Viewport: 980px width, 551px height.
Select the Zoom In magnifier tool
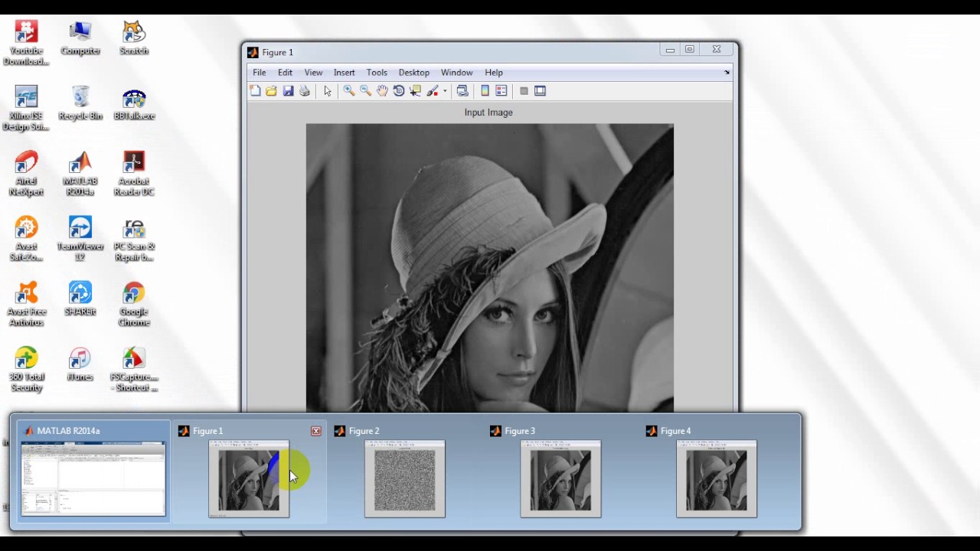point(348,91)
